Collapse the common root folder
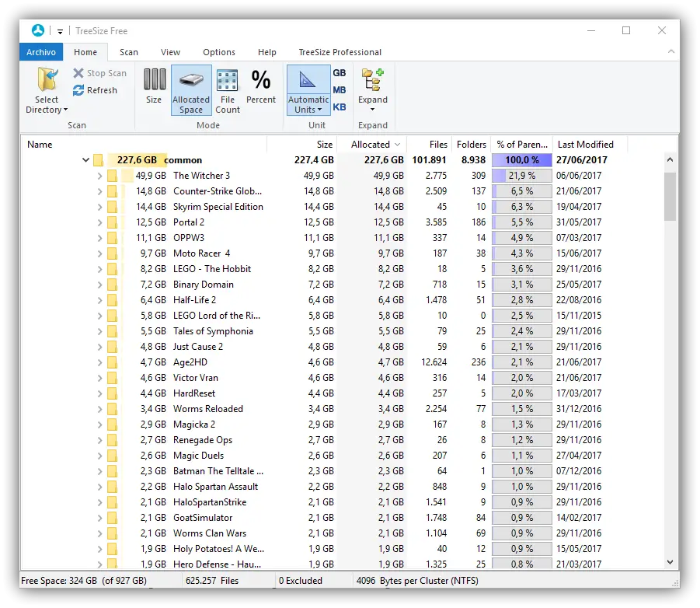 point(85,160)
